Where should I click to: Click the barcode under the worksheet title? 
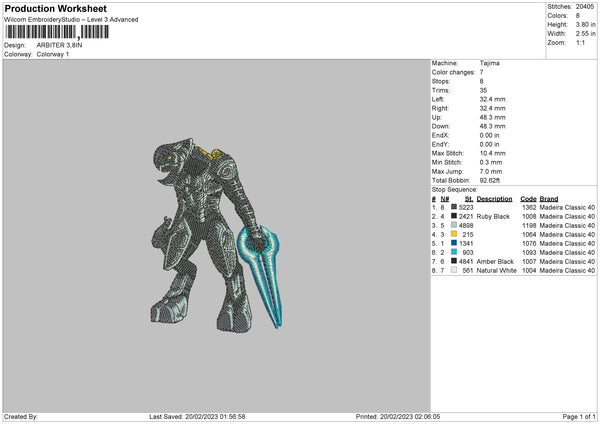tap(57, 32)
